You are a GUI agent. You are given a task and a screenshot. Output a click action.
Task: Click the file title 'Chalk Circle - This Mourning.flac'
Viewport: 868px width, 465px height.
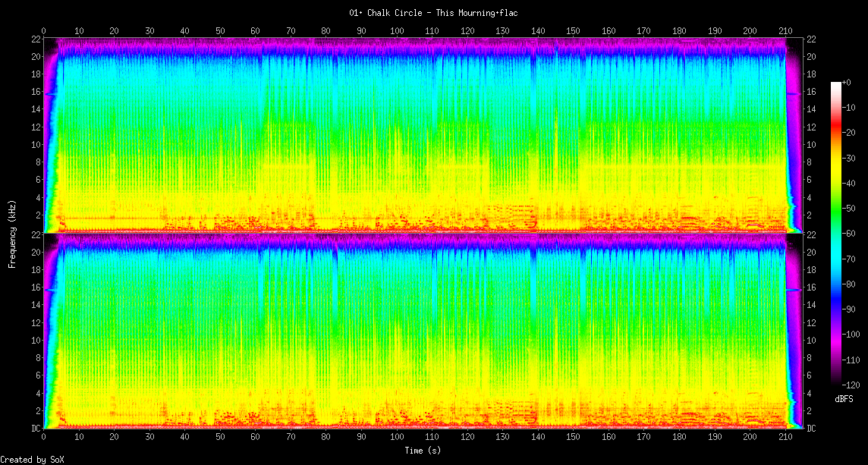433,13
